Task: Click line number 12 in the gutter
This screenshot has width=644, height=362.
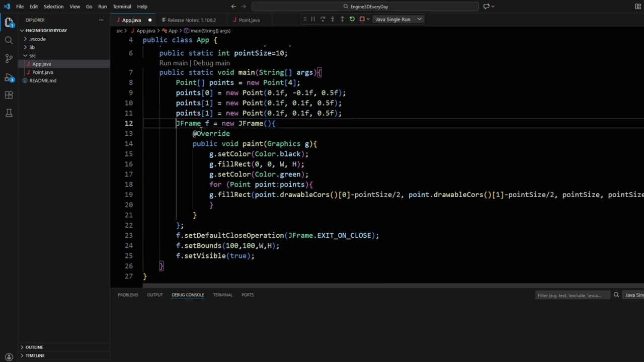Action: [129, 124]
